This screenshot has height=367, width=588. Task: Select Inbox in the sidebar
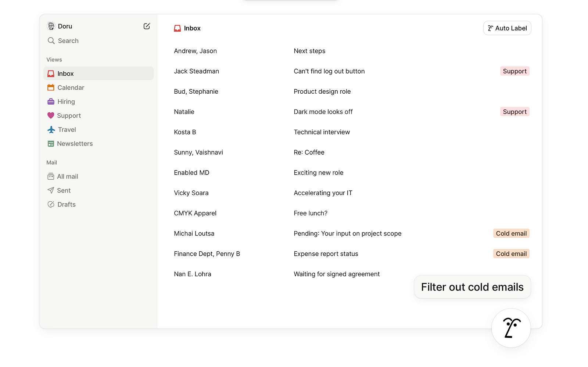click(65, 73)
